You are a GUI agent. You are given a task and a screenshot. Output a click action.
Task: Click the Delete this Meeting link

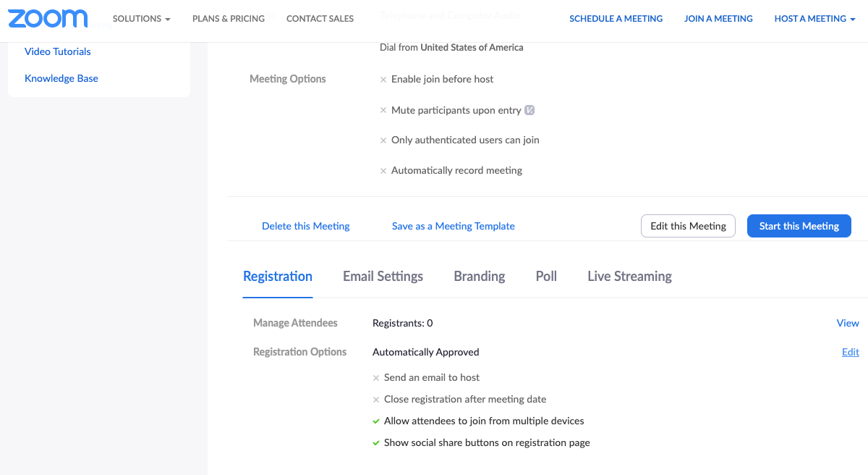tap(305, 226)
